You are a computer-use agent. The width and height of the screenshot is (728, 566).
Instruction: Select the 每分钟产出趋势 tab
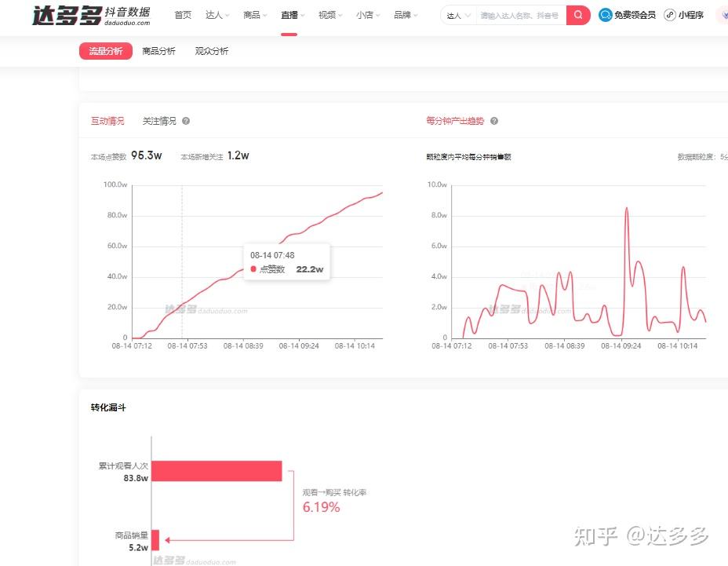455,121
